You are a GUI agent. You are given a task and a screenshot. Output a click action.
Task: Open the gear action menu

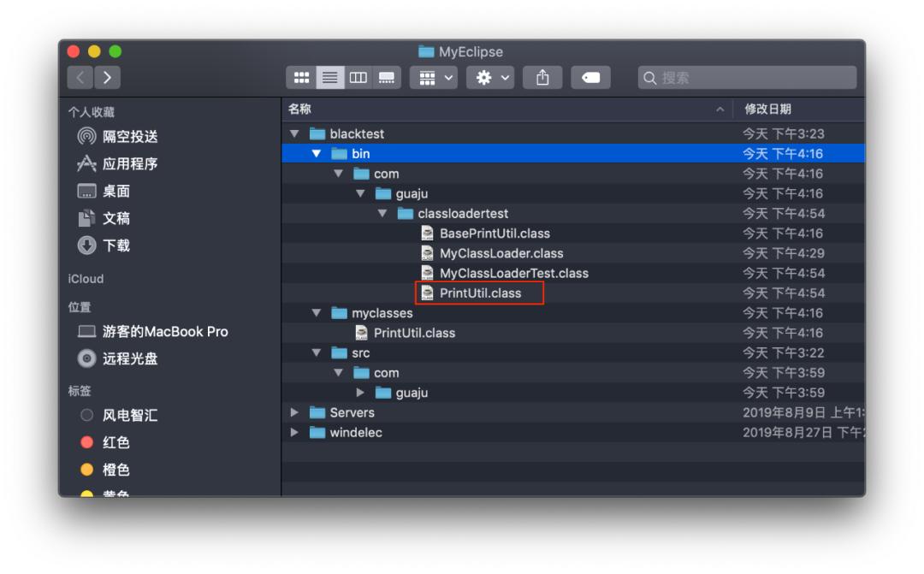490,78
